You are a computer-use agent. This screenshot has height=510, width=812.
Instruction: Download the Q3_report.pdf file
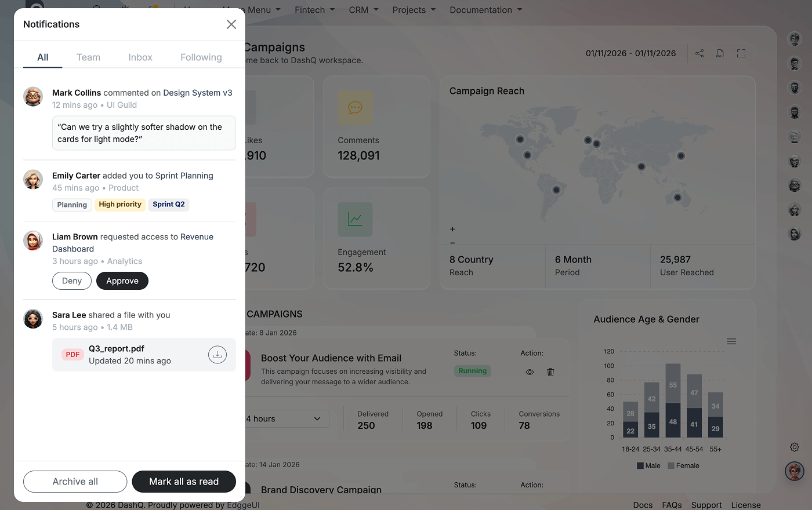tap(217, 354)
